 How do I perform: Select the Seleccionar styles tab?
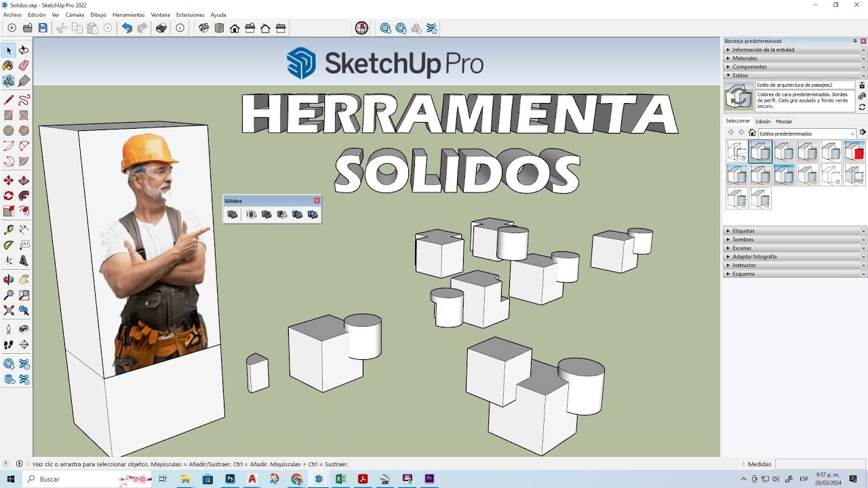point(738,121)
